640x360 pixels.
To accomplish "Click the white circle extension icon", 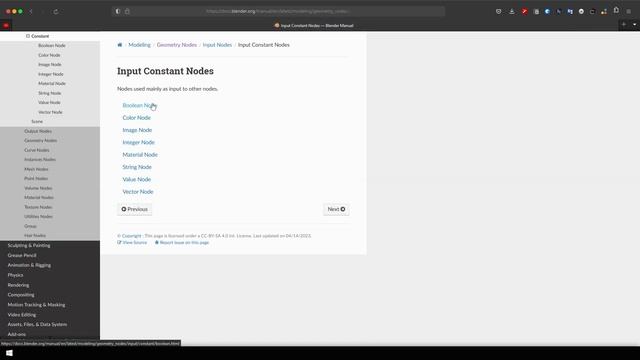I will click(581, 11).
